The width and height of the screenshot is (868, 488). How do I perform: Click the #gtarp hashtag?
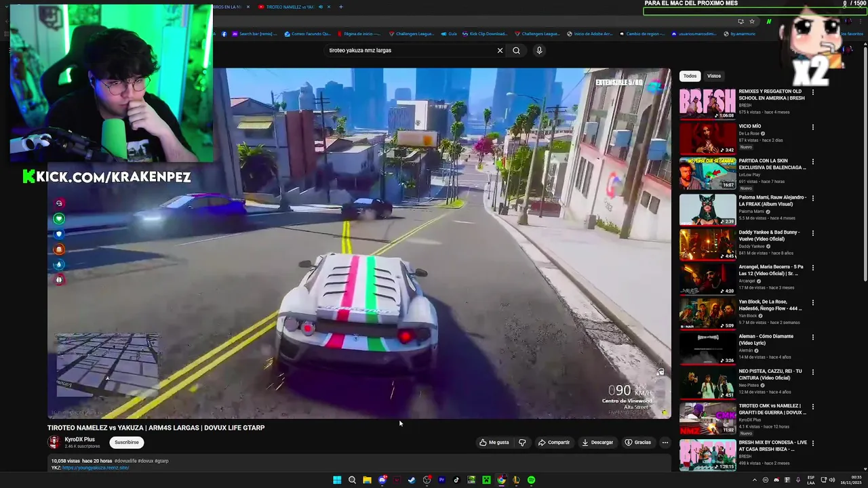tap(161, 461)
